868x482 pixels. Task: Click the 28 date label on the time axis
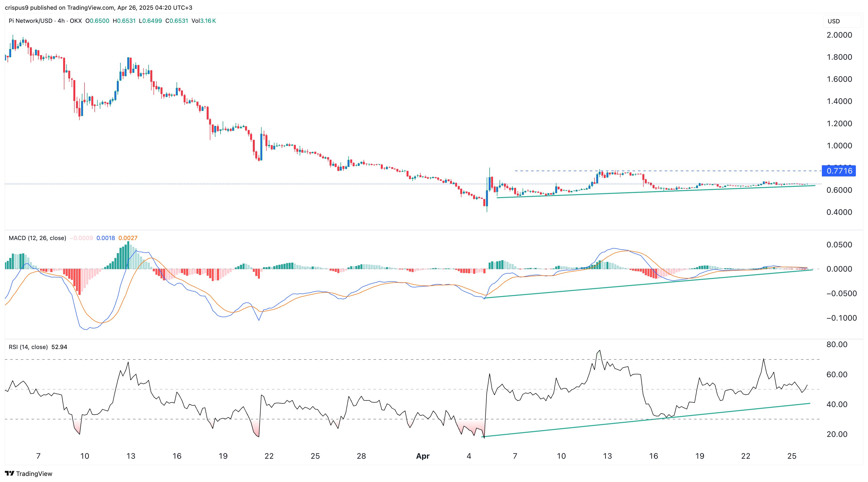[x=361, y=456]
